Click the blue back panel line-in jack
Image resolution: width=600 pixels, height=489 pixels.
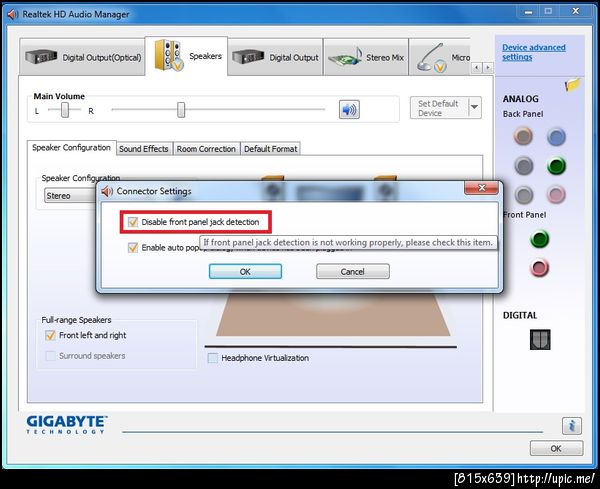point(556,137)
